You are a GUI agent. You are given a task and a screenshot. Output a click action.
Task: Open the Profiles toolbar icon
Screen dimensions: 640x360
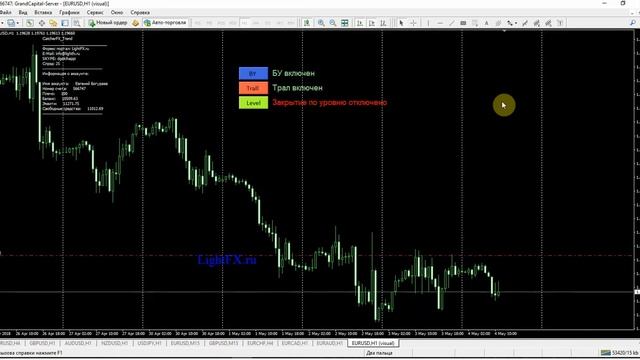click(11, 23)
